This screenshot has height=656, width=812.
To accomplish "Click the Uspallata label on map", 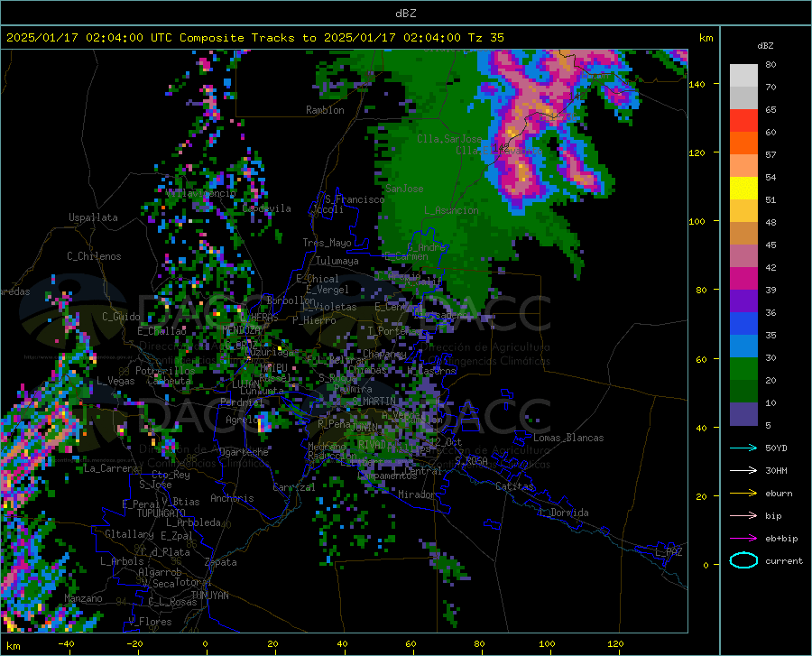I will (x=93, y=217).
